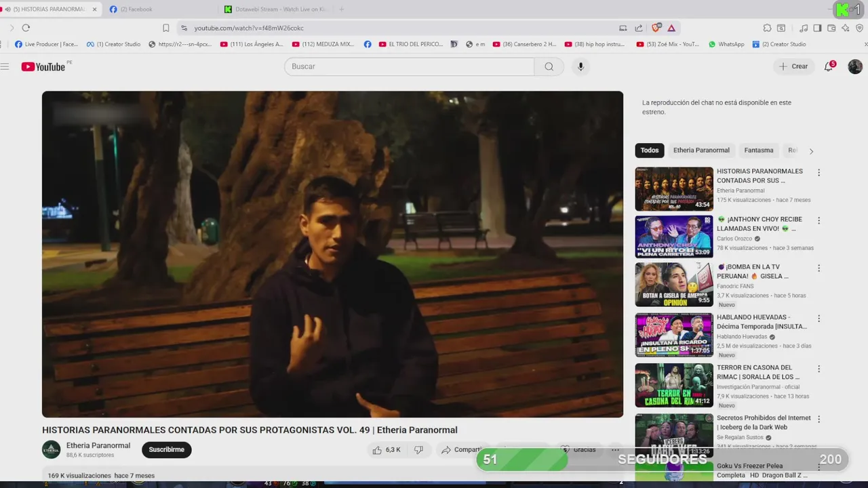Image resolution: width=868 pixels, height=488 pixels.
Task: Open more actions ellipsis below the video
Action: pos(615,449)
